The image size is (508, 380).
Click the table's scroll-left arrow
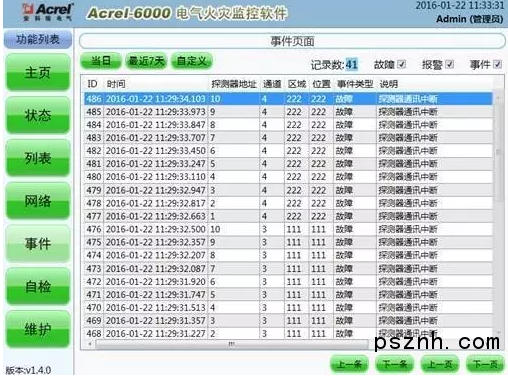89,344
